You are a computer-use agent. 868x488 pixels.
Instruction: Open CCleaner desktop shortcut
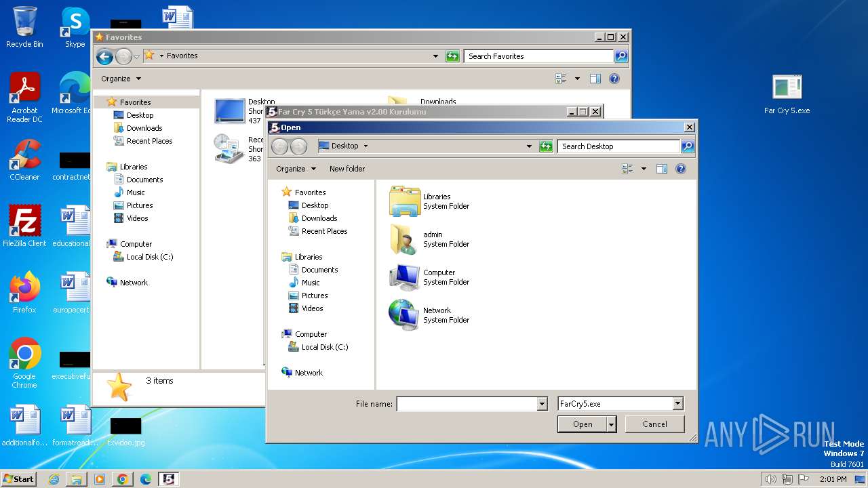tap(24, 160)
